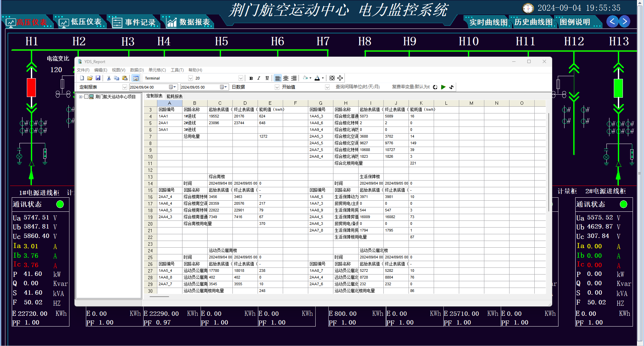Open 历史曲线图 in monitoring system
This screenshot has height=346, width=644.
533,22
